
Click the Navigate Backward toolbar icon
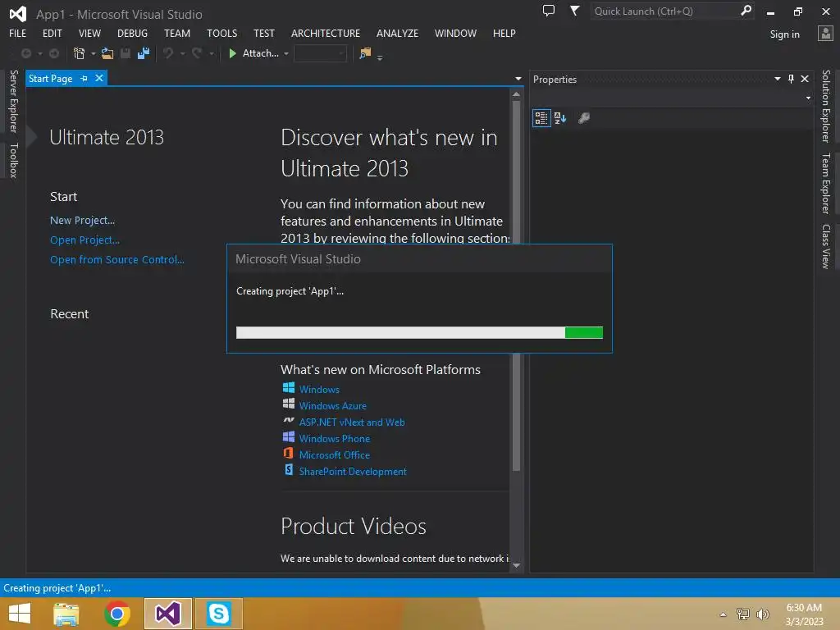click(25, 53)
